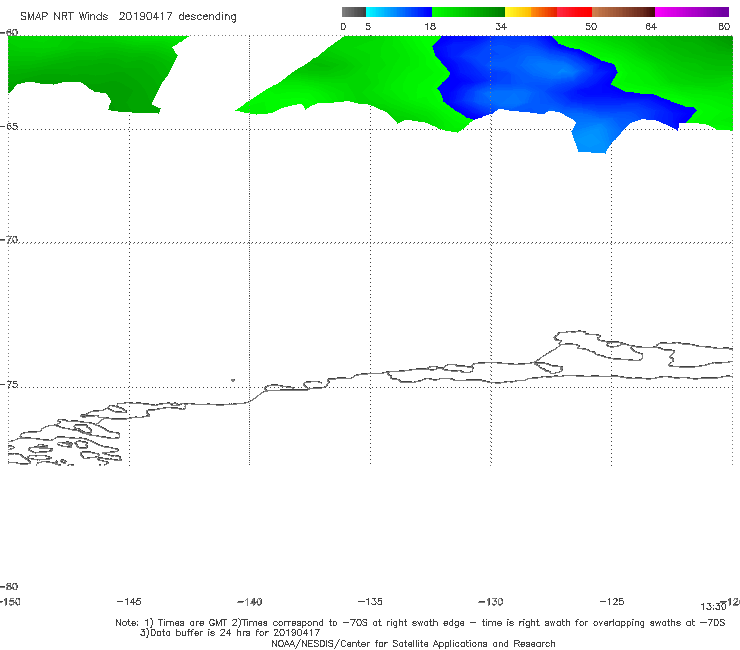Viewport: 740px width, 650px height.
Task: Click the color bar label '50'
Action: tap(591, 26)
